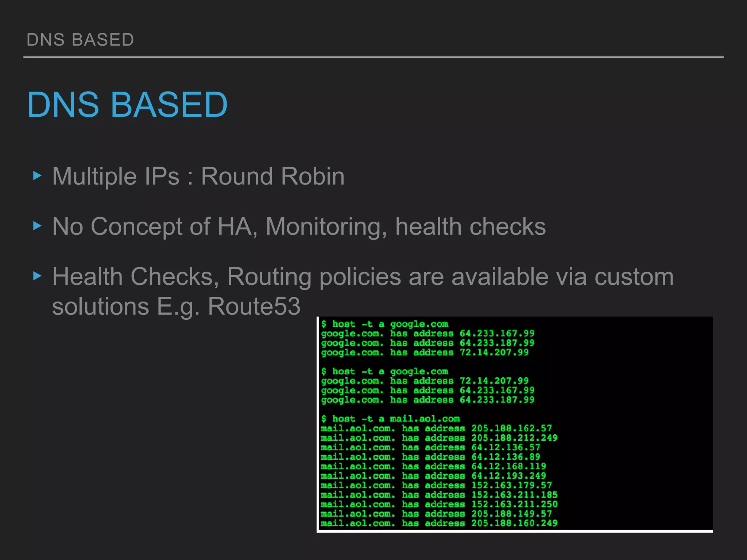This screenshot has width=747, height=560.
Task: Click the bullet before No Concept of HA
Action: pyautogui.click(x=37, y=226)
